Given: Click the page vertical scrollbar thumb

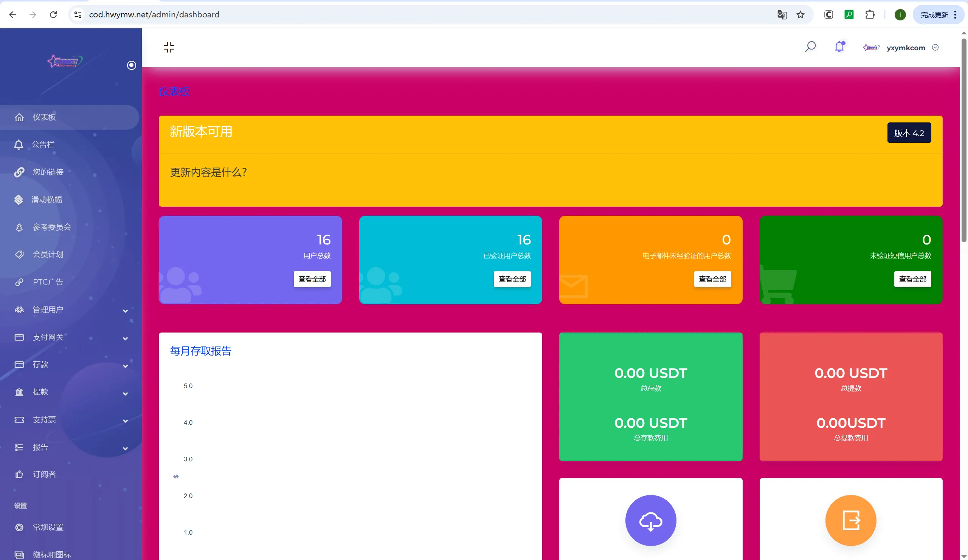Looking at the screenshot, I should pos(963,140).
